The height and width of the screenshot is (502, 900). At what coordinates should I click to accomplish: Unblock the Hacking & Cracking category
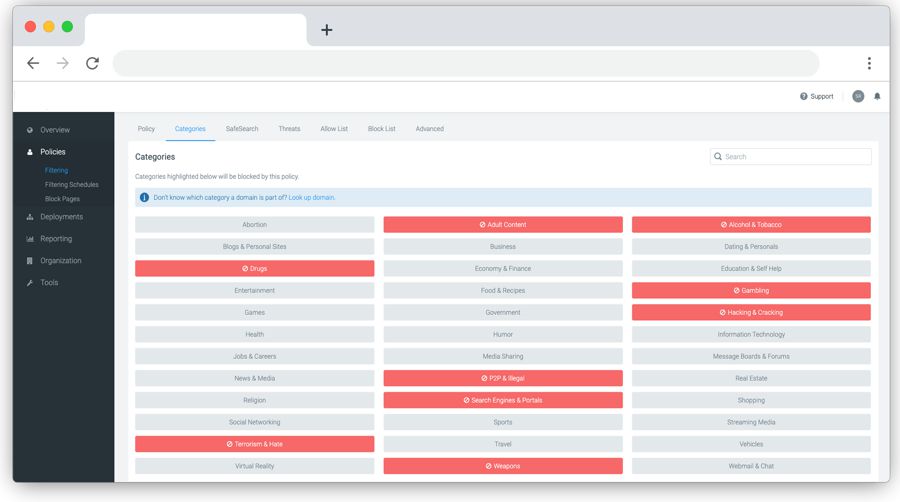(x=751, y=312)
